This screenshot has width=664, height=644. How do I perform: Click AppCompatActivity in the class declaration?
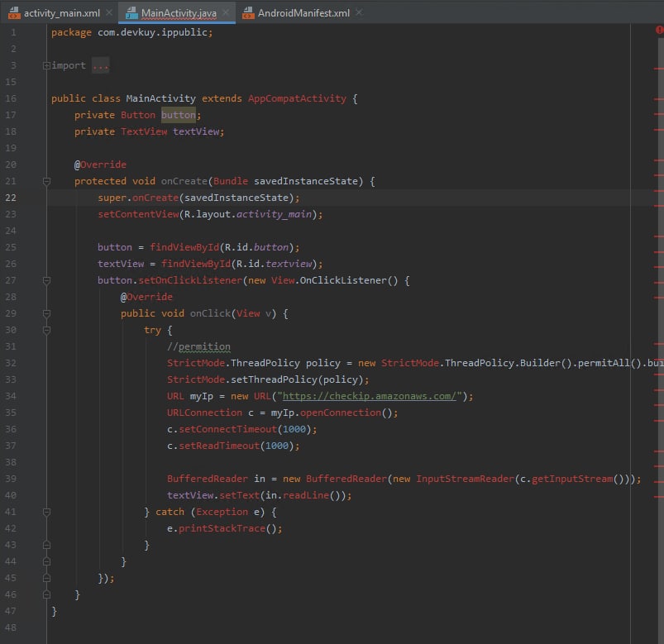[x=297, y=98]
